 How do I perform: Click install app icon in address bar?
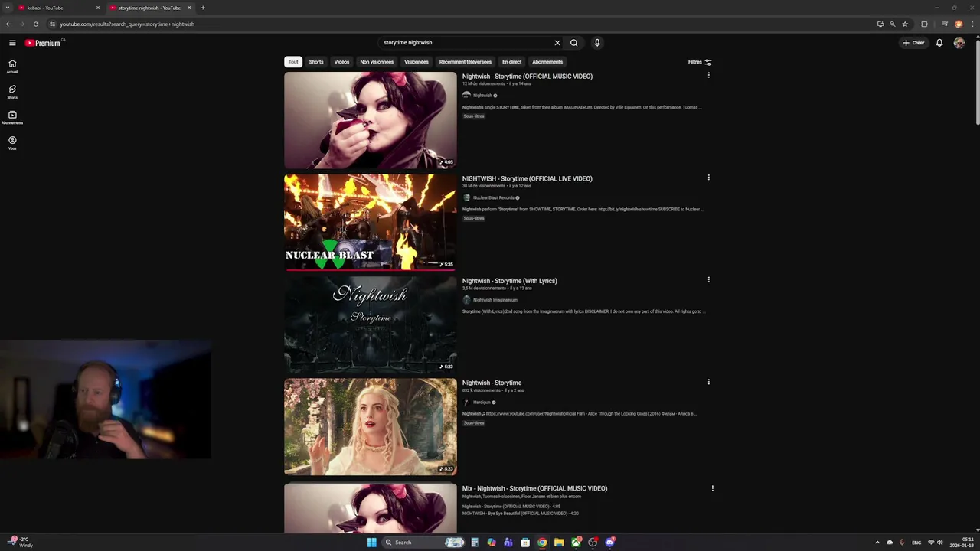pos(880,24)
